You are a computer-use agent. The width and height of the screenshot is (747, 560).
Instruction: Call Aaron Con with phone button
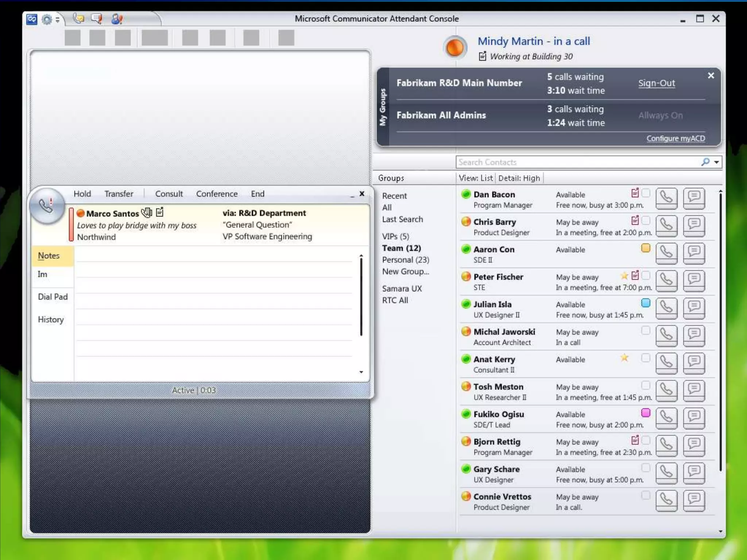tap(666, 253)
